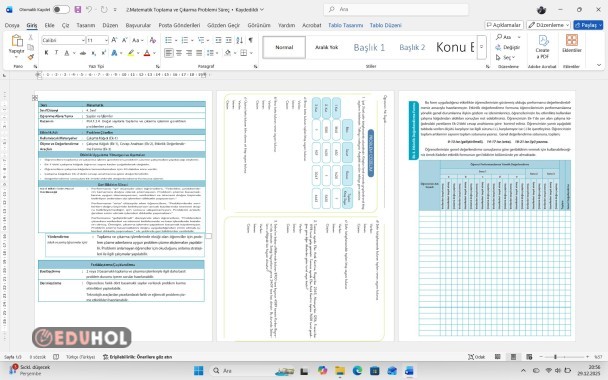Click the Save icon in title bar
Image resolution: width=608 pixels, height=380 pixels.
tap(78, 9)
